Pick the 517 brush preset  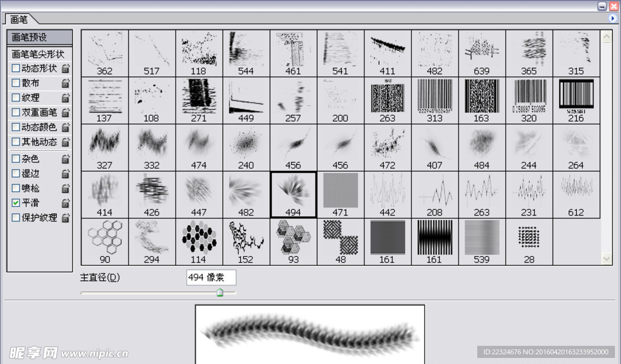152,53
